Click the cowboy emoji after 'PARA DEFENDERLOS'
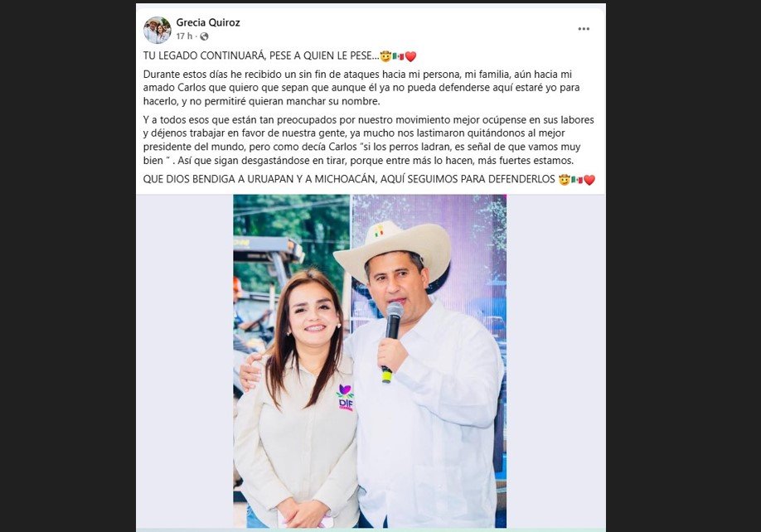The height and width of the screenshot is (532, 761). pyautogui.click(x=564, y=180)
